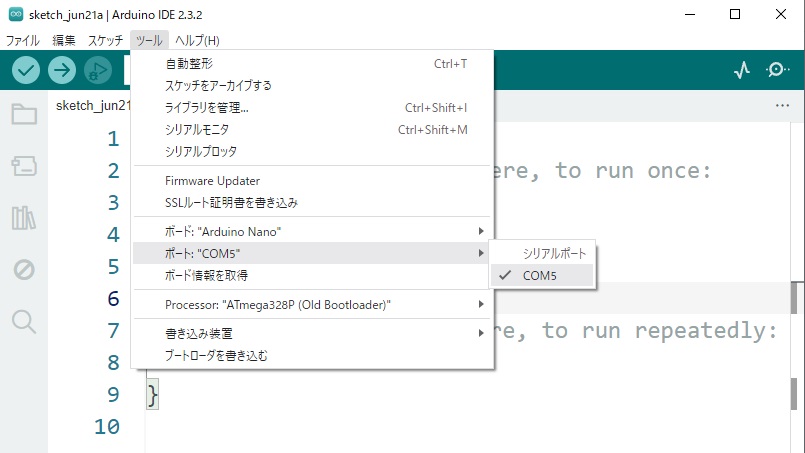The height and width of the screenshot is (453, 805).
Task: Open the スケッチ menu
Action: (105, 40)
